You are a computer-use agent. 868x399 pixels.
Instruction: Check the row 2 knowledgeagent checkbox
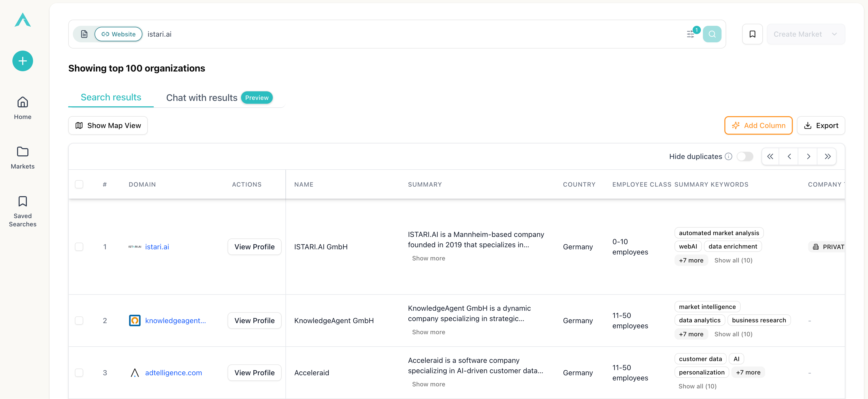click(79, 321)
